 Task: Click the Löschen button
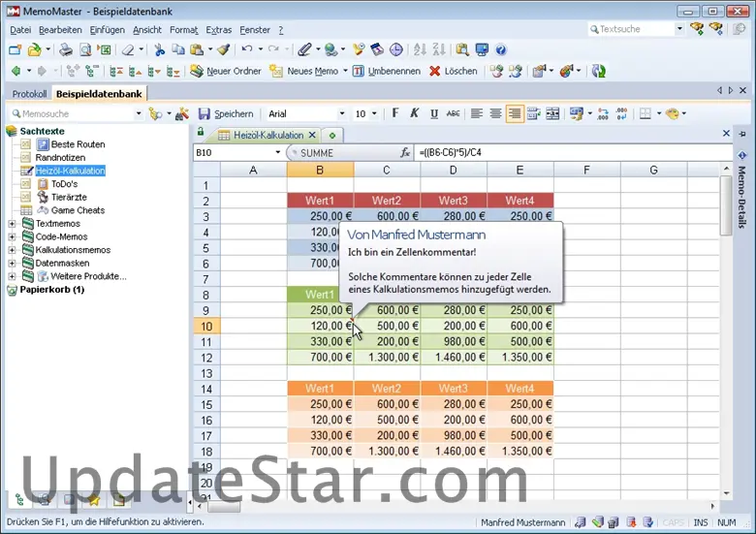454,72
